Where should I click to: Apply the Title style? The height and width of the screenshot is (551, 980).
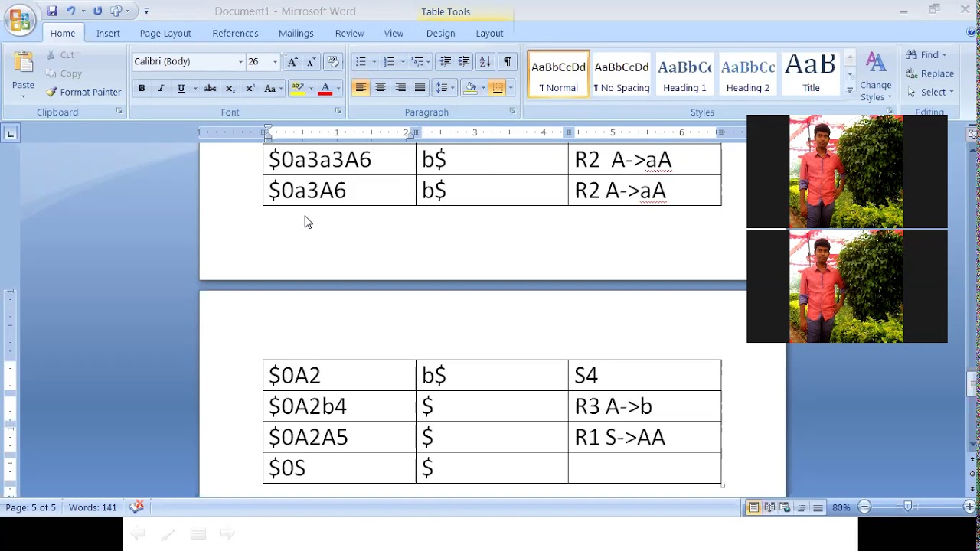[811, 74]
